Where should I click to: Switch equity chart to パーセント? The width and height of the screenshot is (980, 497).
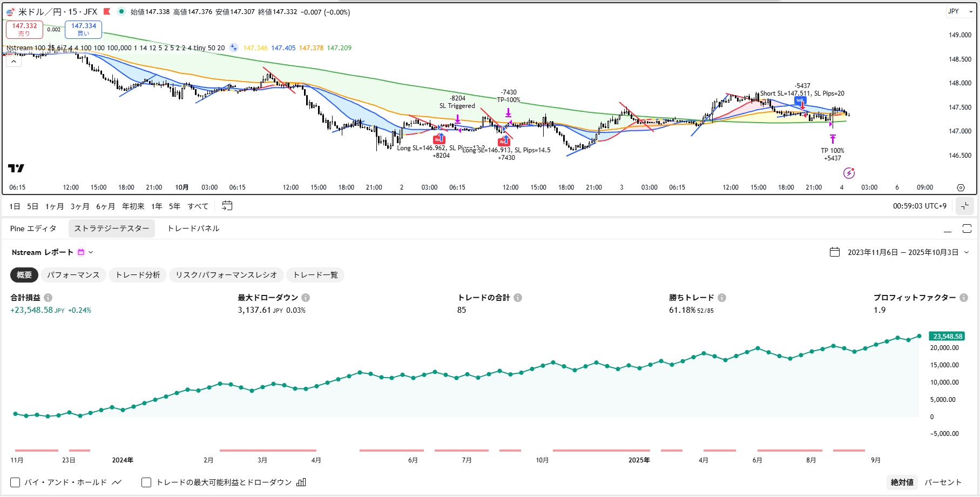(943, 482)
